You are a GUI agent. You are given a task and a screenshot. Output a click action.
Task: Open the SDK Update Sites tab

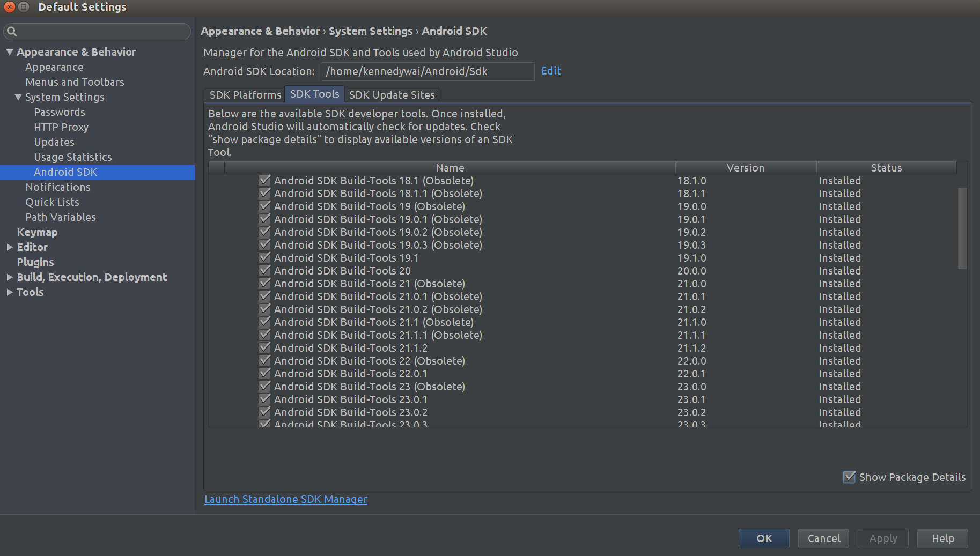pyautogui.click(x=392, y=95)
